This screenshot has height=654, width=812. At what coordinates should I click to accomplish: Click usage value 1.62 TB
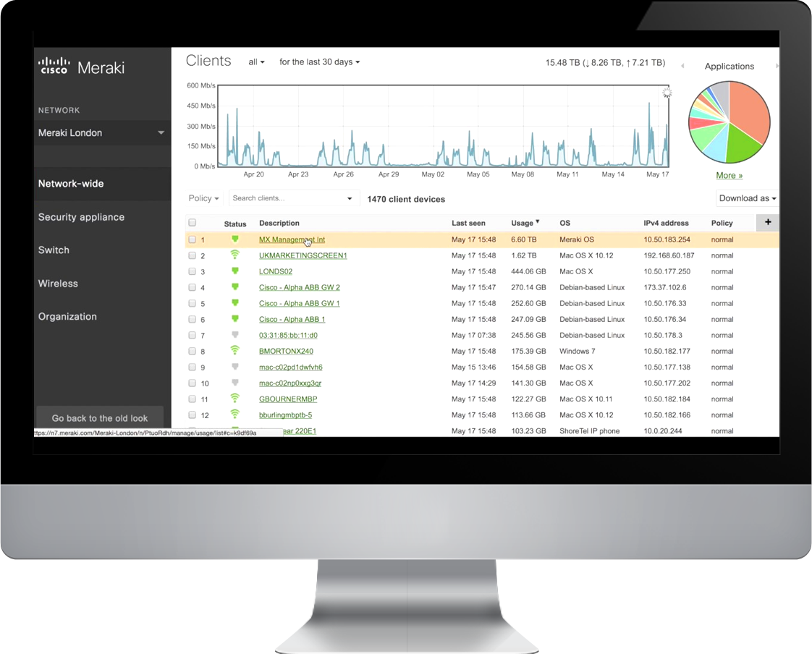click(x=523, y=256)
